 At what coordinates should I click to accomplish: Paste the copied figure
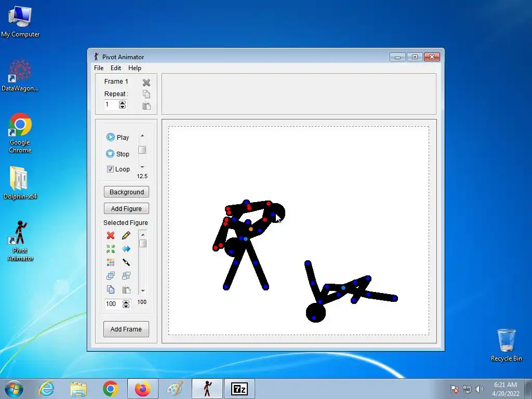point(126,289)
